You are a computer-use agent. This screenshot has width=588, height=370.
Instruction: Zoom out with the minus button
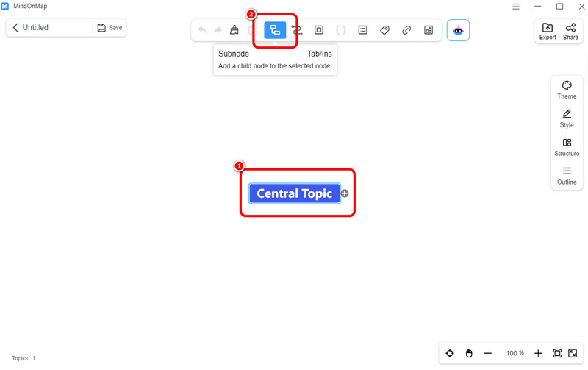pos(488,353)
